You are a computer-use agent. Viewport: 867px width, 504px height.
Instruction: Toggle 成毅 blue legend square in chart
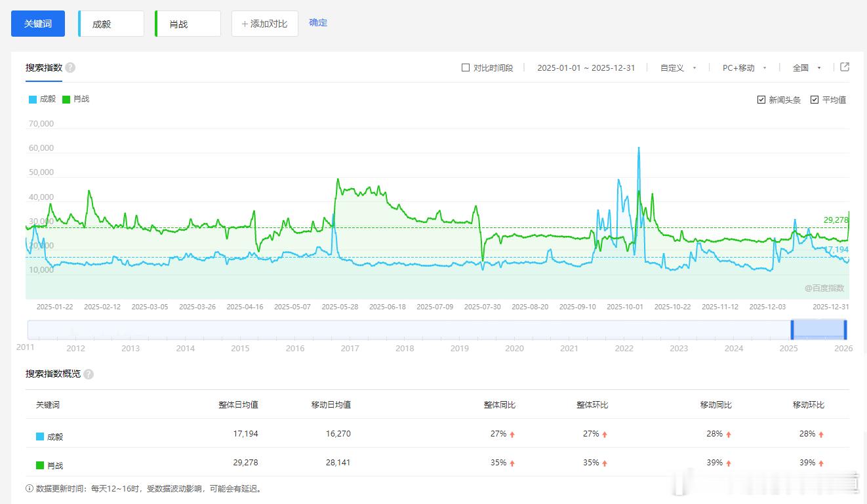tap(33, 100)
